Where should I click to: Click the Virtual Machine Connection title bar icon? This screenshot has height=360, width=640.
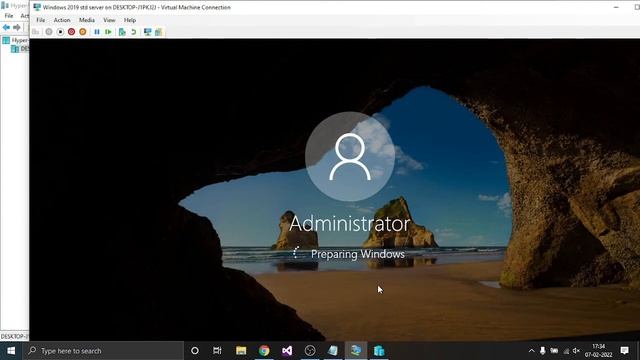[37, 7]
